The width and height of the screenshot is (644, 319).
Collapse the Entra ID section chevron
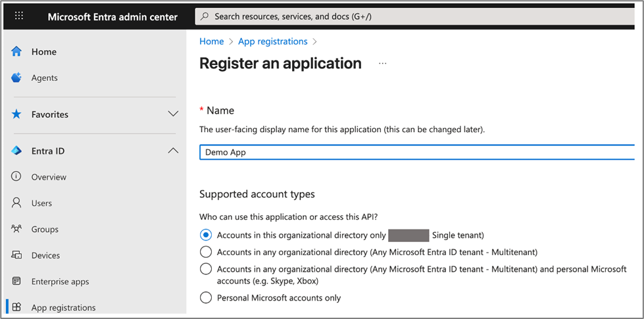pyautogui.click(x=173, y=151)
